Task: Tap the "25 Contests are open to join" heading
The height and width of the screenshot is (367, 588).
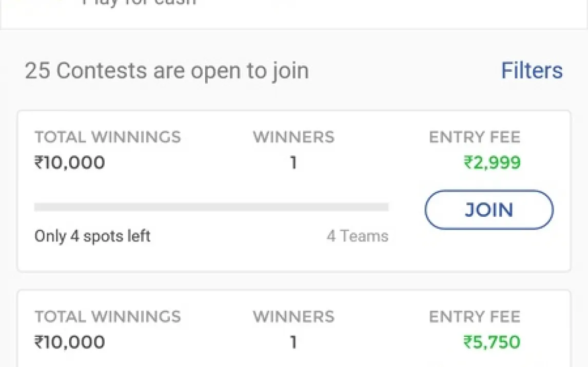Action: [x=167, y=71]
